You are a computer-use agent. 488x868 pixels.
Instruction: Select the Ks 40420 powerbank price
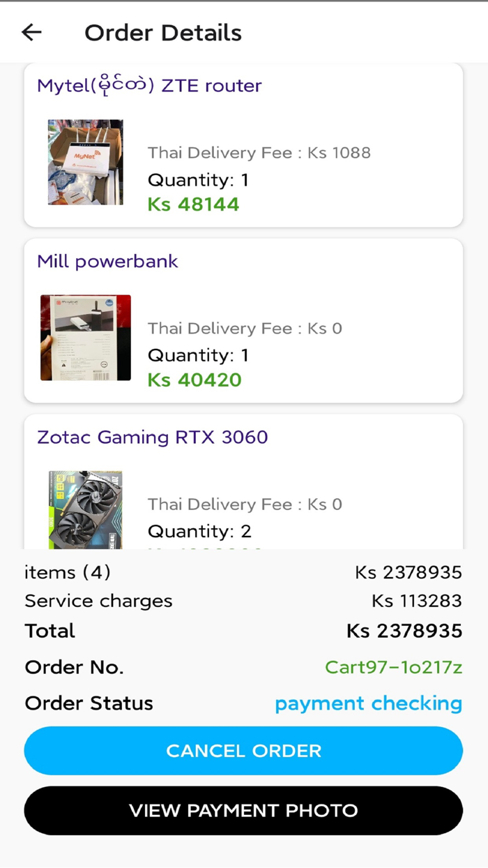192,379
